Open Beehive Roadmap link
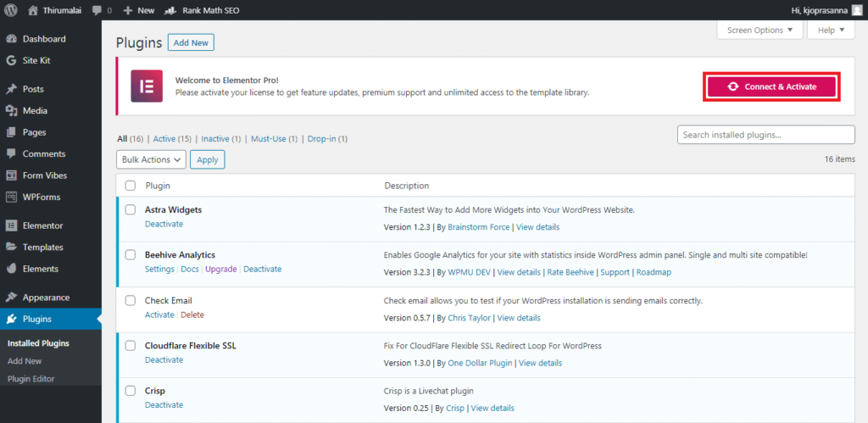Image resolution: width=868 pixels, height=423 pixels. pyautogui.click(x=654, y=272)
